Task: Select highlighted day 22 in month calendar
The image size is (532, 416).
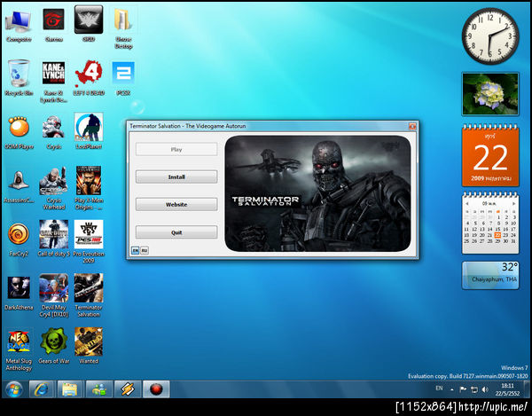Action: [x=497, y=235]
